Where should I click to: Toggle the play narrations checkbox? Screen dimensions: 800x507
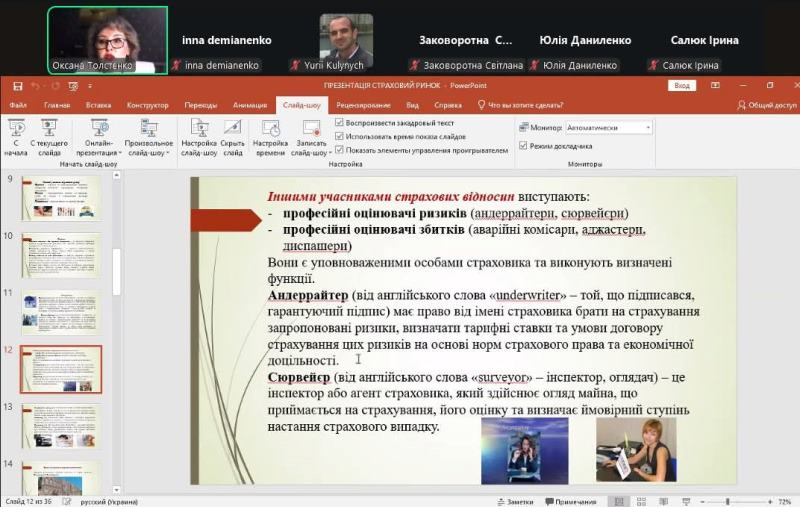click(339, 122)
